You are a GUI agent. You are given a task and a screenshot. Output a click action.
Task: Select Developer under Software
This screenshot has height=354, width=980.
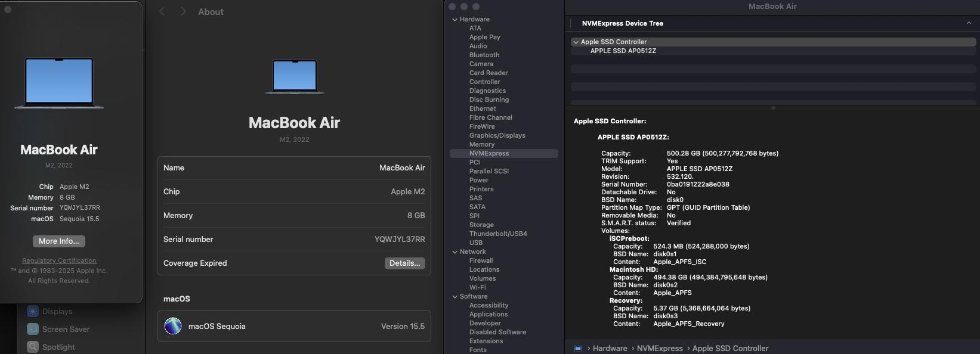click(x=485, y=323)
